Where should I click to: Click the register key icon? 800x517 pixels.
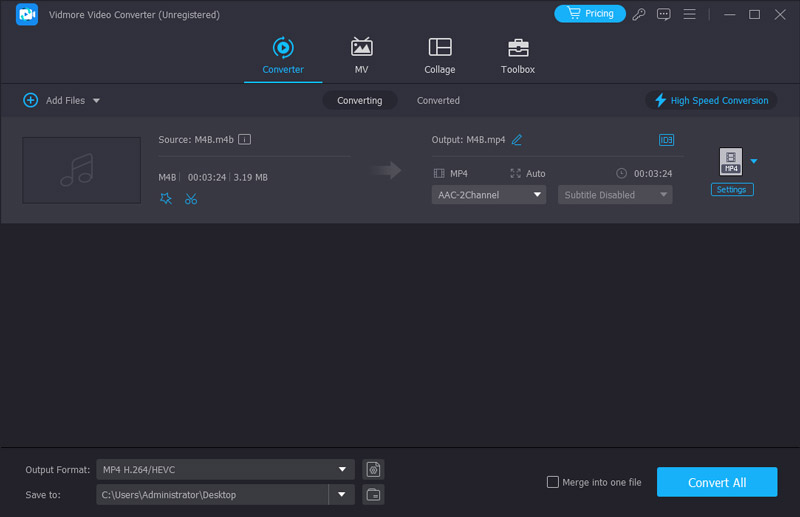click(640, 14)
